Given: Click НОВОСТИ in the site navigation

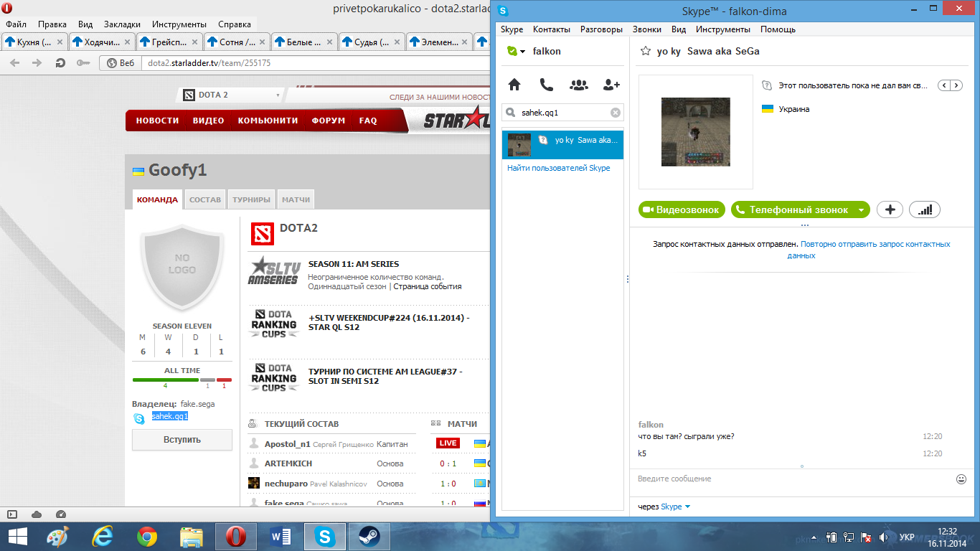Looking at the screenshot, I should 157,121.
